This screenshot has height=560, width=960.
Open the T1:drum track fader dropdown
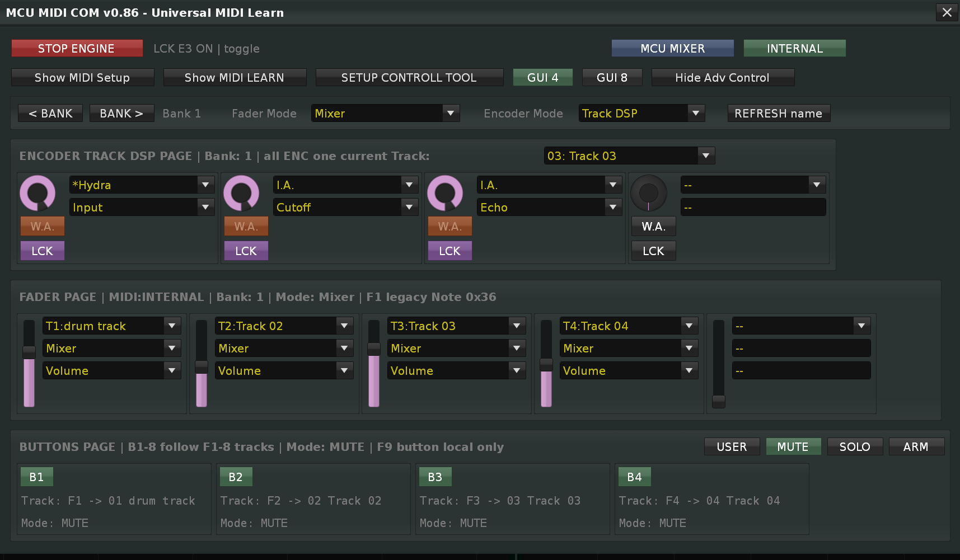coord(111,326)
